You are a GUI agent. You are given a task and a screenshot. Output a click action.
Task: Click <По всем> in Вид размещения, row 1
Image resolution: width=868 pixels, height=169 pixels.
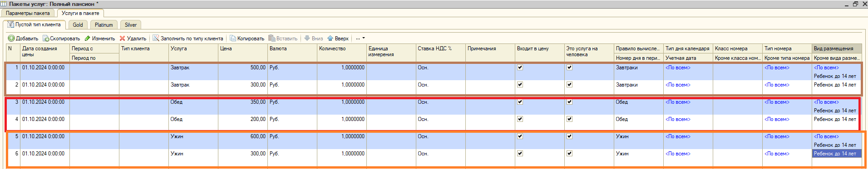pos(826,68)
